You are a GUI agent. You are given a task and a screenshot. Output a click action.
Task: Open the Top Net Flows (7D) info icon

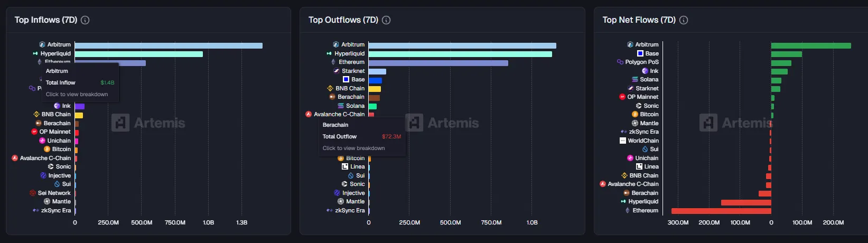tap(684, 20)
